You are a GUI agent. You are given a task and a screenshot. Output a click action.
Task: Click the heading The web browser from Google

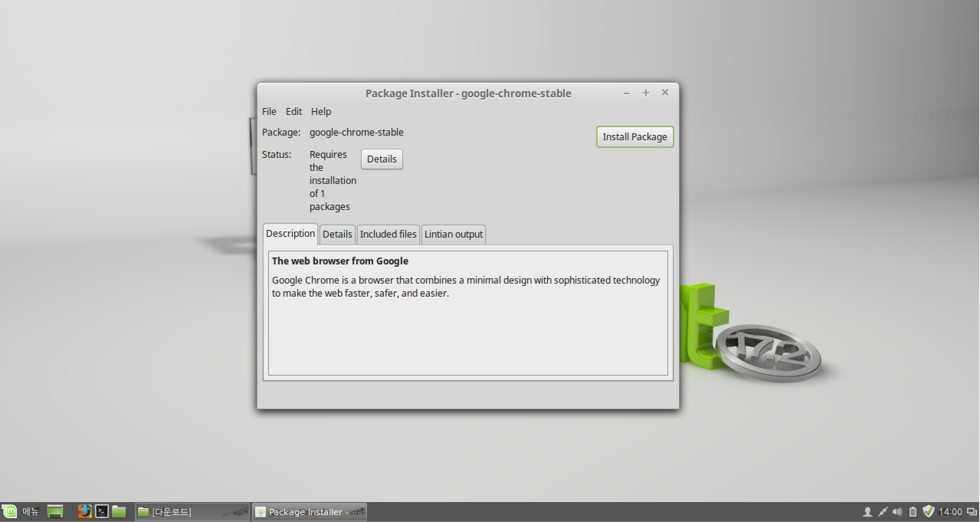click(x=340, y=261)
